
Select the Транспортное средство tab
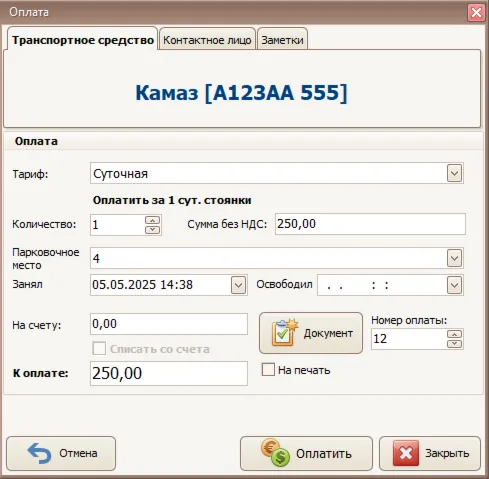[83, 39]
